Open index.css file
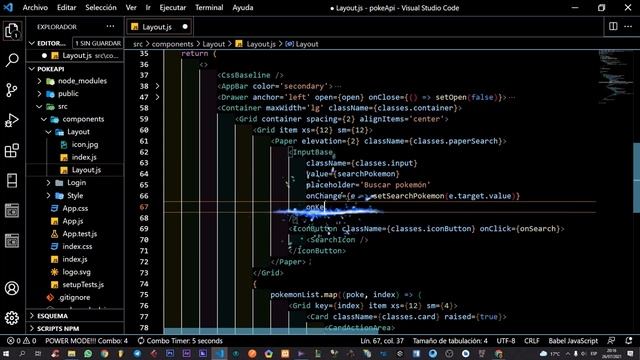 click(76, 247)
